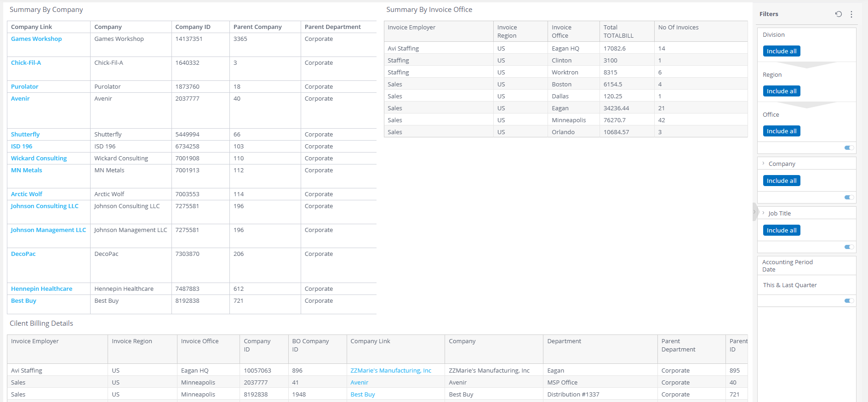The height and width of the screenshot is (402, 868).
Task: Follow the ISD 196 company link
Action: click(22, 147)
